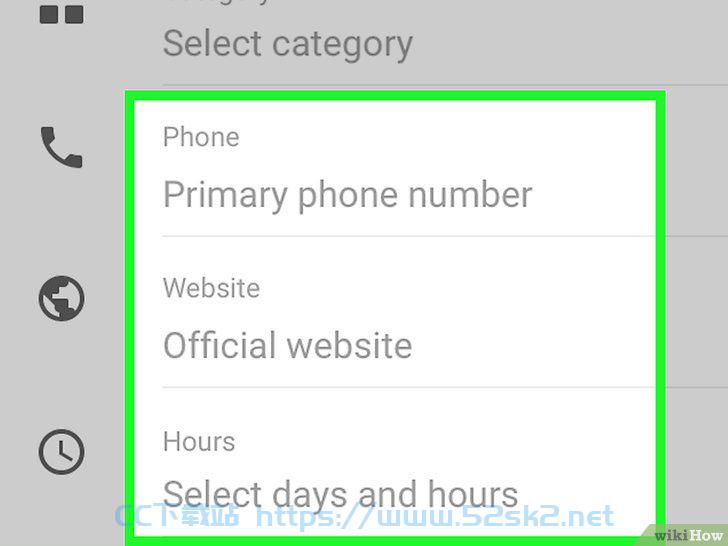The height and width of the screenshot is (546, 728).
Task: Click the CC下载站 watermark text
Action: [176, 516]
